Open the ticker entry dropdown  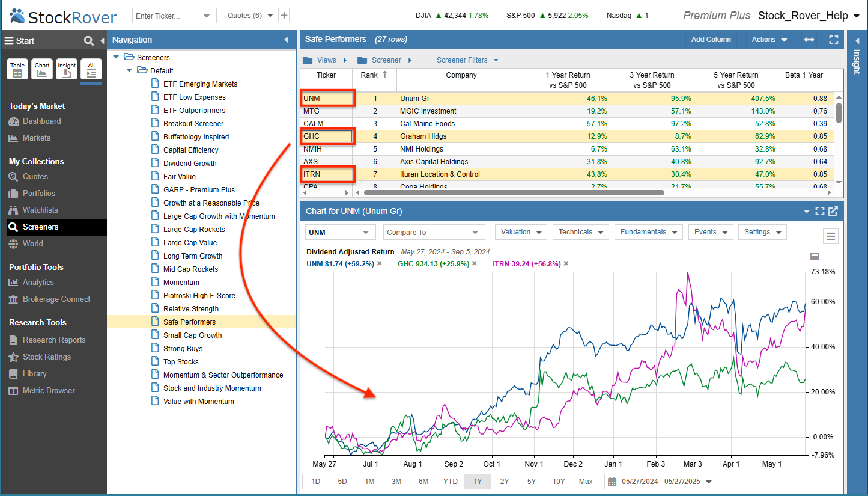click(207, 16)
